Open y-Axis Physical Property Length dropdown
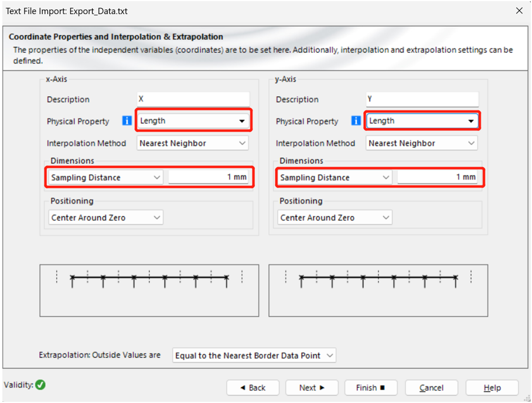 (421, 121)
